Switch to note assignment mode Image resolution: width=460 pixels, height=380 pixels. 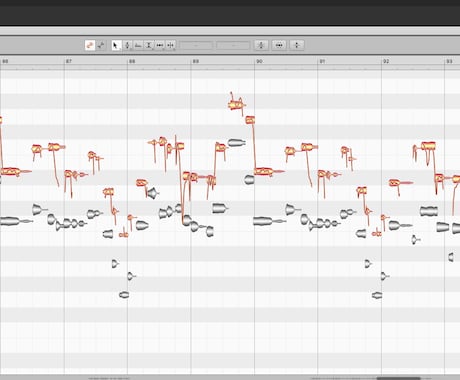pyautogui.click(x=101, y=45)
